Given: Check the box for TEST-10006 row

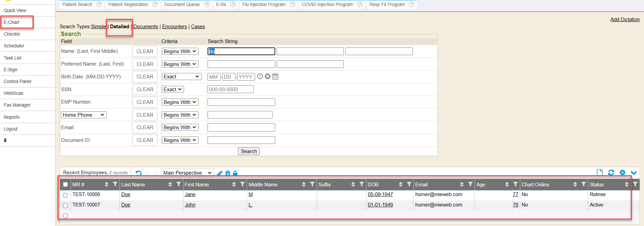Looking at the screenshot, I should pyautogui.click(x=66, y=195).
